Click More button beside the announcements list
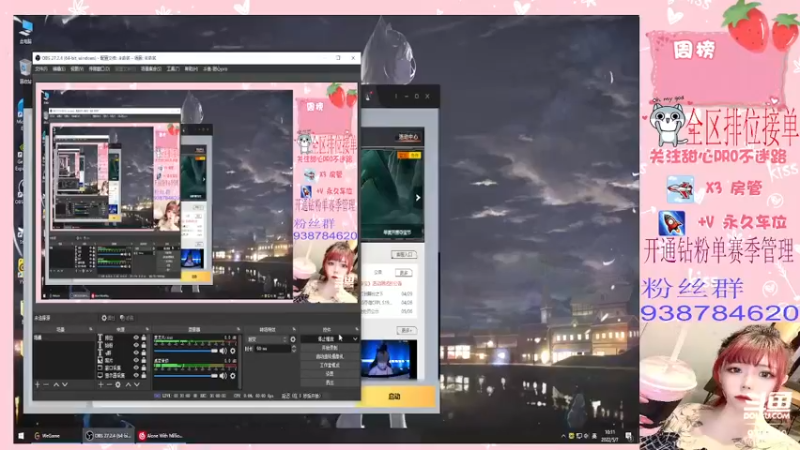 (x=404, y=273)
